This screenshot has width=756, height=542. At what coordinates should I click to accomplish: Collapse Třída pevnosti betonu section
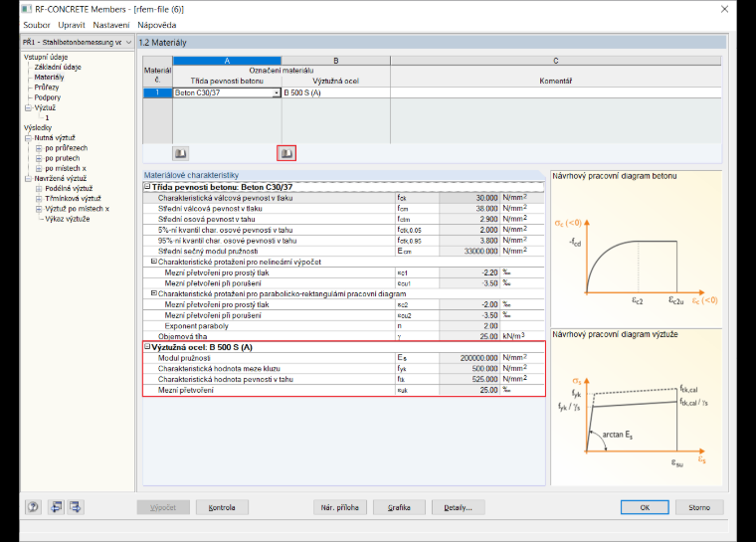147,187
